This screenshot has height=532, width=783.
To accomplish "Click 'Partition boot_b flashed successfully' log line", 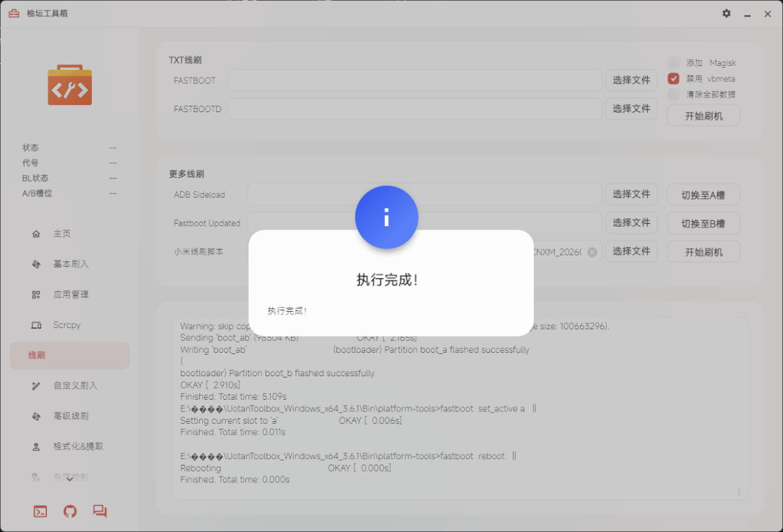I will 277,374.
